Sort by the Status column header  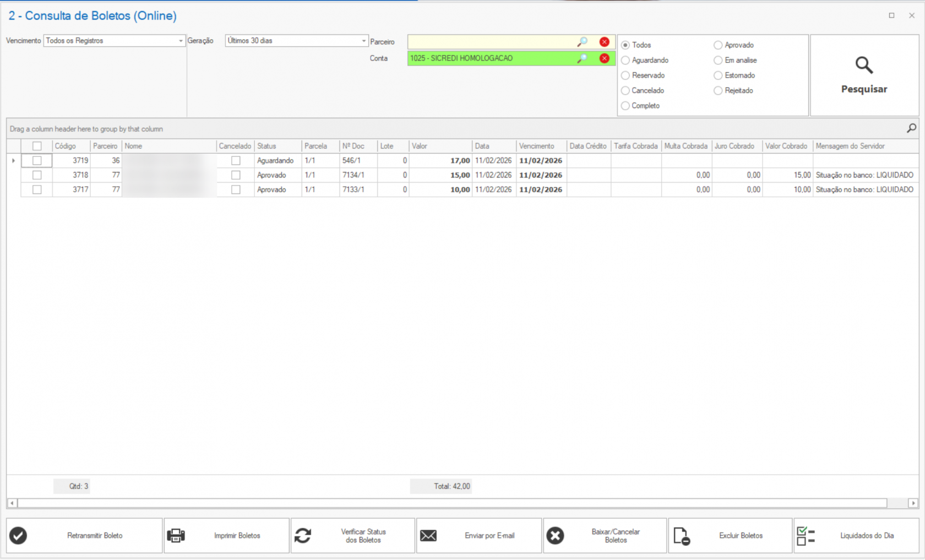click(x=267, y=146)
